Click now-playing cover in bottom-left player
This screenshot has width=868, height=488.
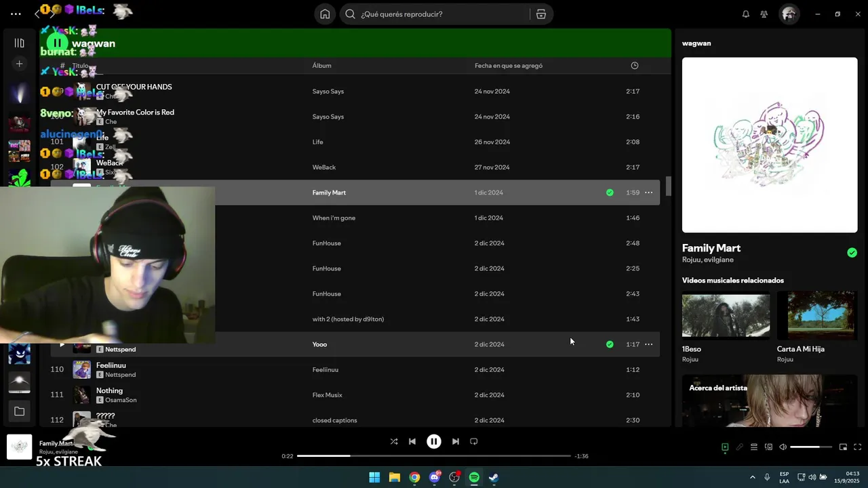point(20,447)
